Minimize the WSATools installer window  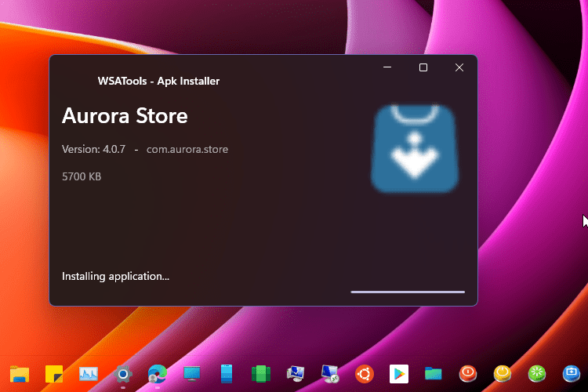(387, 67)
